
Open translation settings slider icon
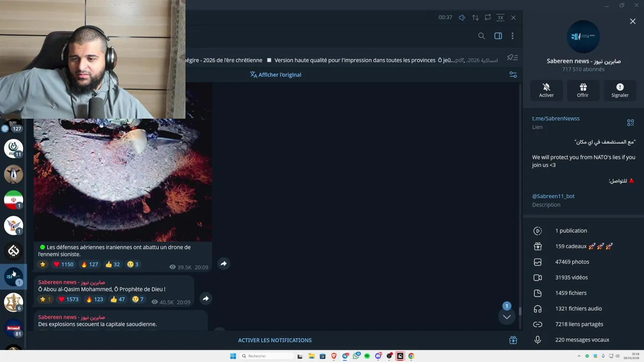click(513, 74)
